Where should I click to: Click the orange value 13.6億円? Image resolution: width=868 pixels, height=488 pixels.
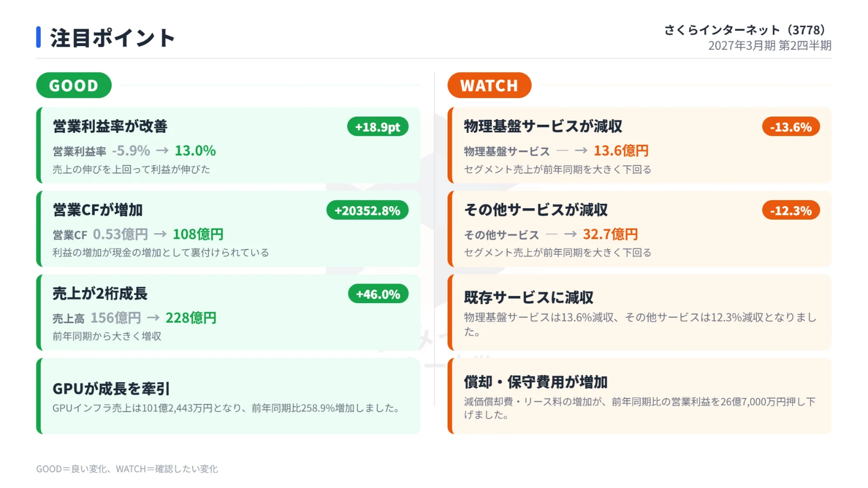coord(621,151)
